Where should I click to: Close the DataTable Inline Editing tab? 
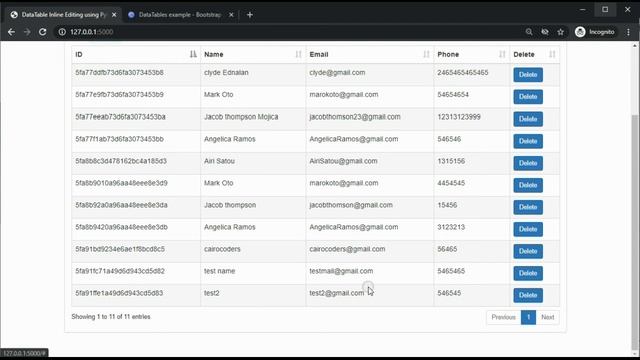tap(114, 15)
